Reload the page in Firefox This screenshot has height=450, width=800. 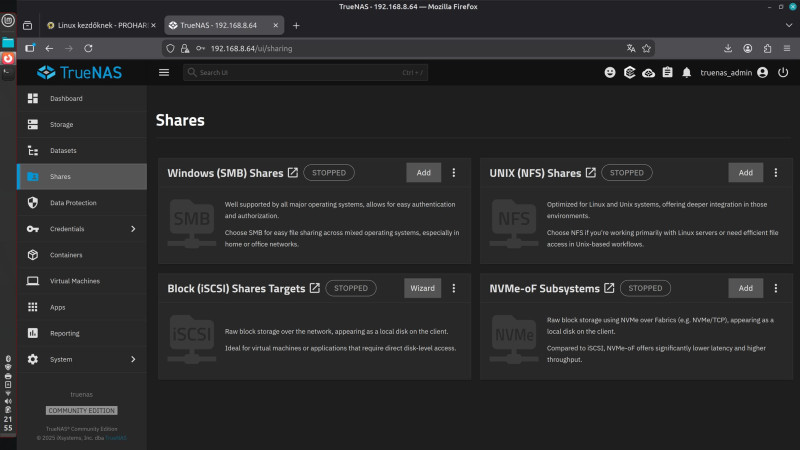click(88, 48)
